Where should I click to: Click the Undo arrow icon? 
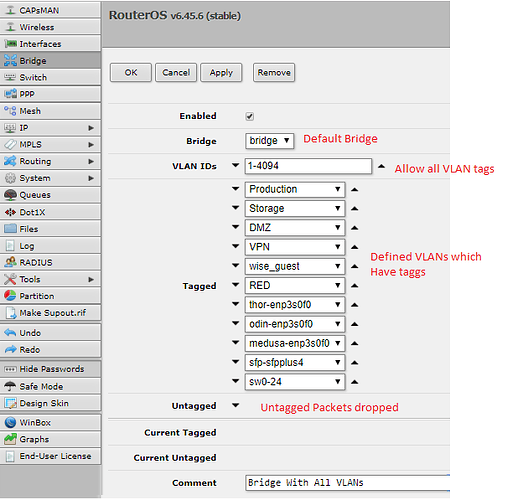[10, 333]
